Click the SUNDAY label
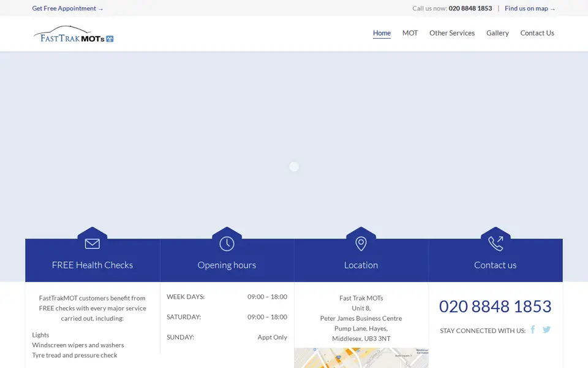588x368 pixels. click(x=180, y=337)
